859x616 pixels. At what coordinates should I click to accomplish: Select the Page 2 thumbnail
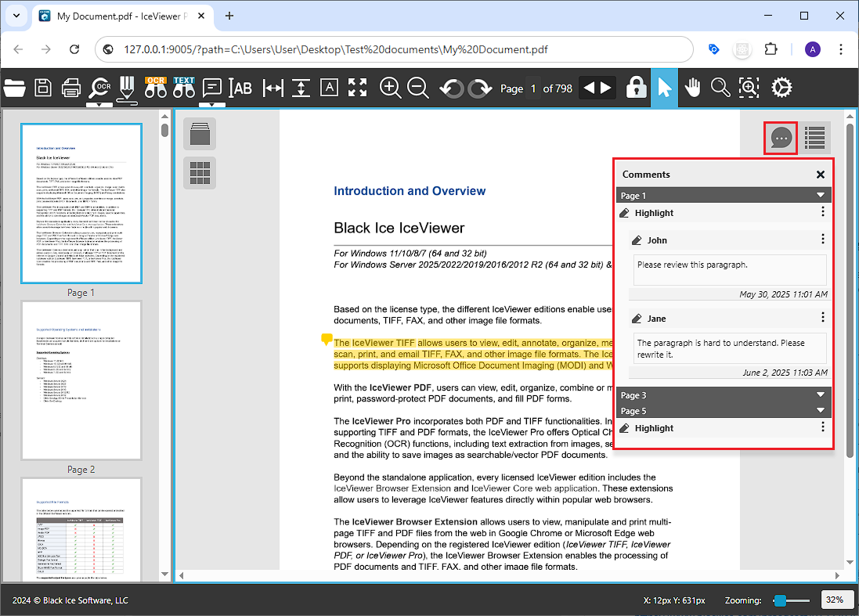pyautogui.click(x=81, y=380)
